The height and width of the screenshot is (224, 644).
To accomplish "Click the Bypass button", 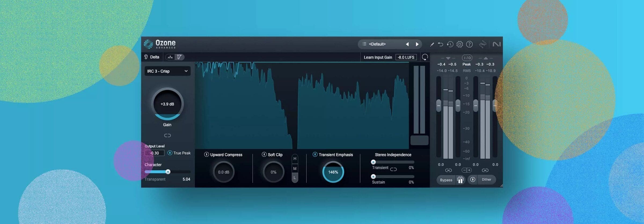I will (x=446, y=180).
